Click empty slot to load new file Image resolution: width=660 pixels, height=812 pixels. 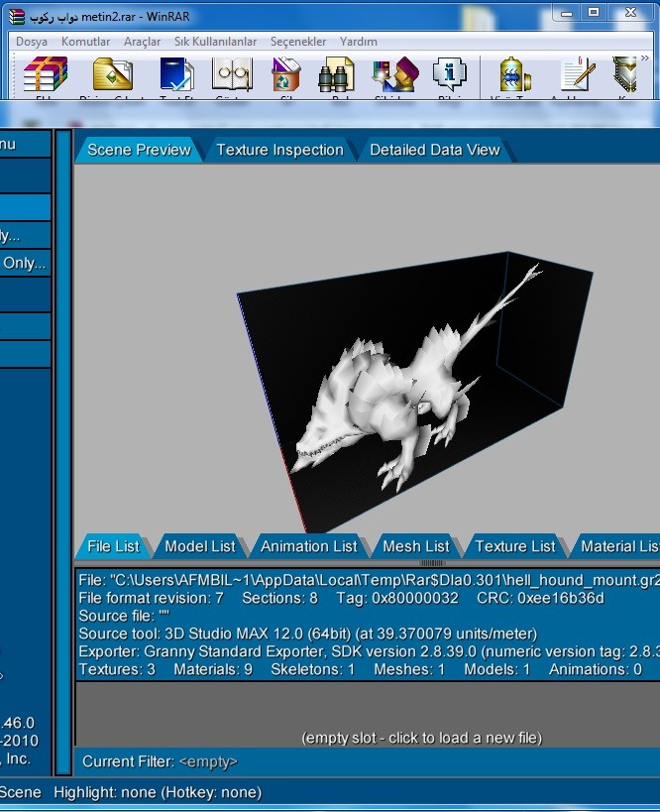pos(422,738)
